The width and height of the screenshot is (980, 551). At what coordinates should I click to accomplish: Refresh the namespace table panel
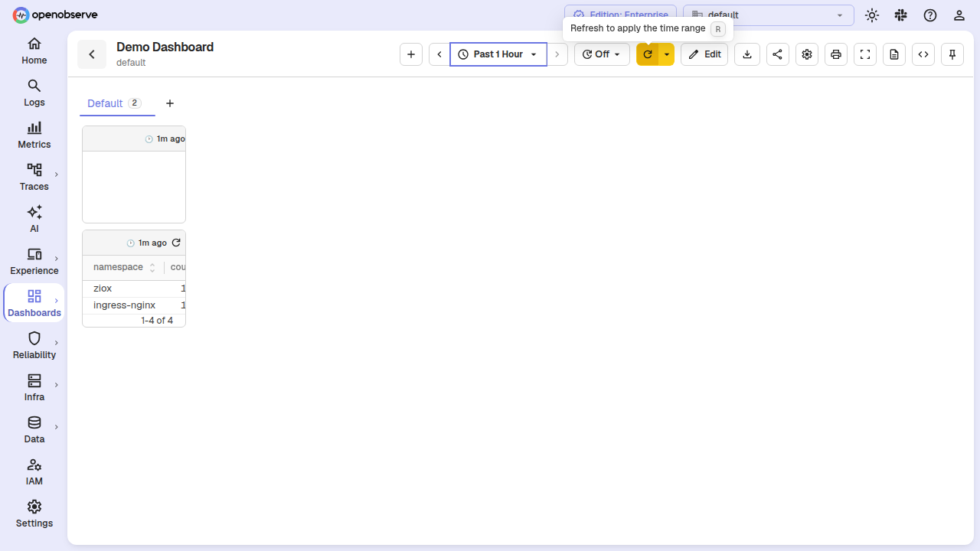[176, 243]
